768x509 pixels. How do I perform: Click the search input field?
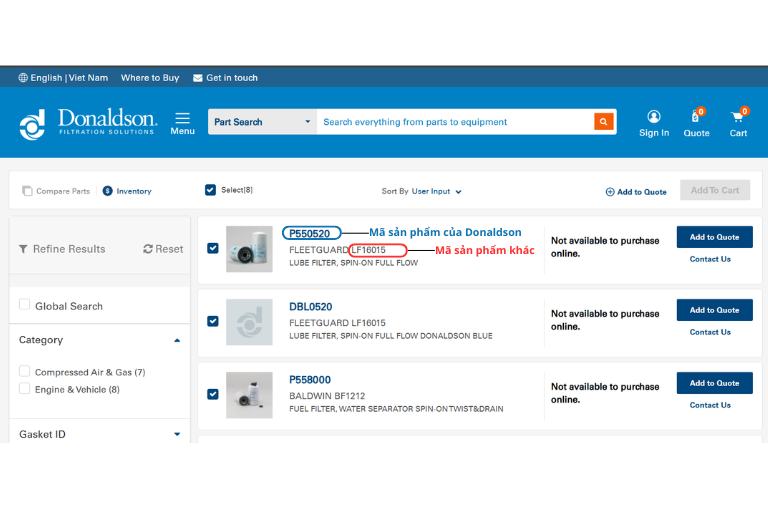(456, 121)
